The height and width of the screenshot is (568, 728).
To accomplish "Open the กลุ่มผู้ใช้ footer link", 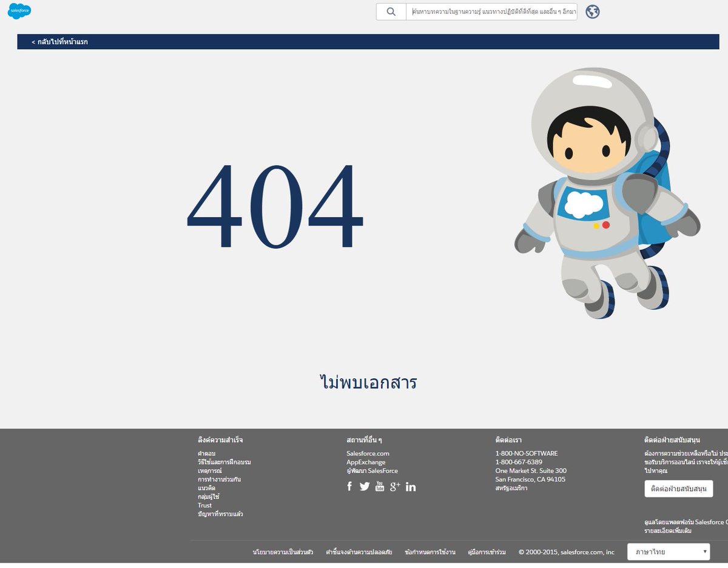I will coord(208,496).
